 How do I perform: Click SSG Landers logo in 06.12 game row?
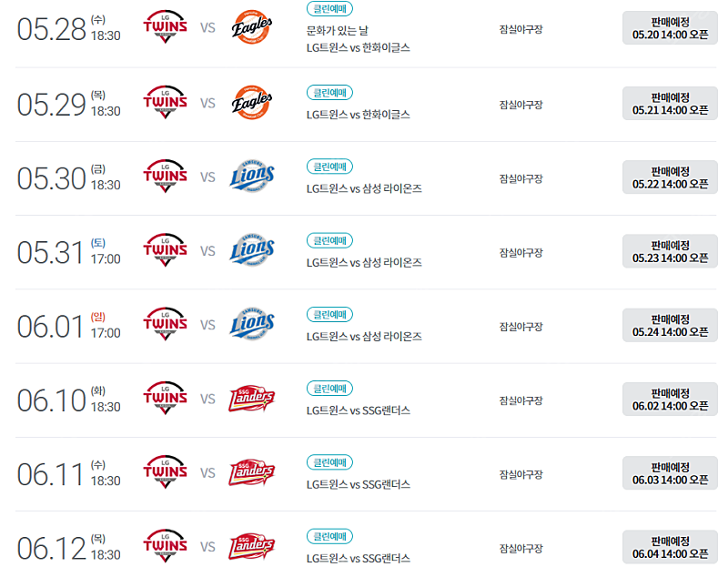pos(252,546)
